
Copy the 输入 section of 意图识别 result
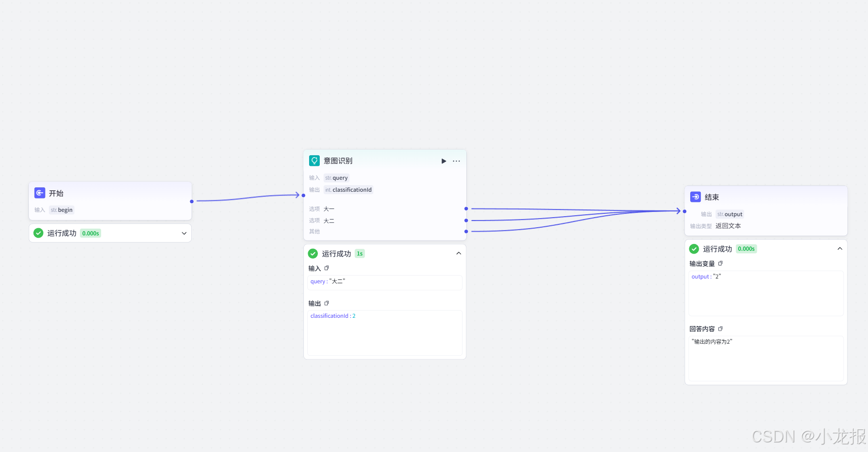[x=326, y=268]
